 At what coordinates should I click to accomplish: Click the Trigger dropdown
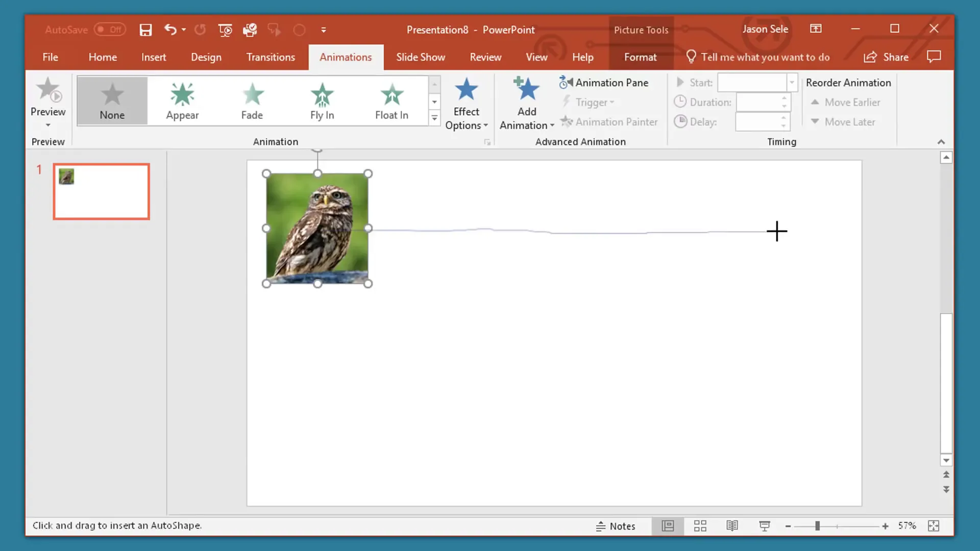pos(588,102)
